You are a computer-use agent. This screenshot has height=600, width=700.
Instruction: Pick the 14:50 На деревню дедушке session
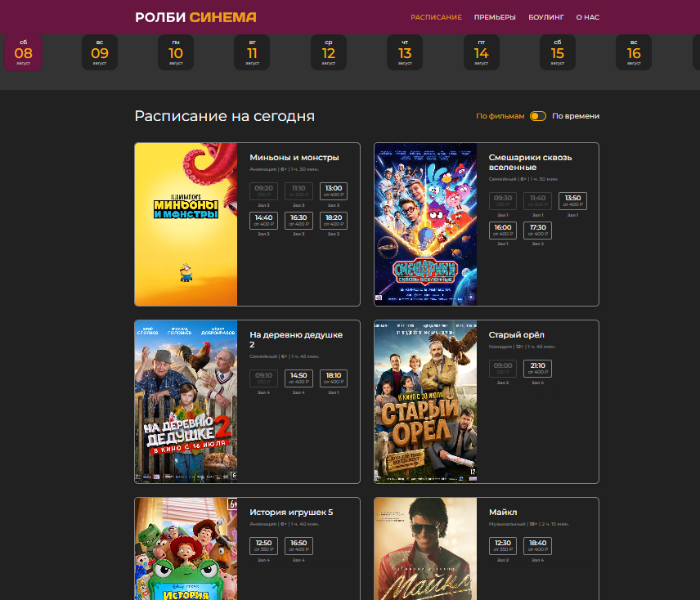click(x=298, y=378)
